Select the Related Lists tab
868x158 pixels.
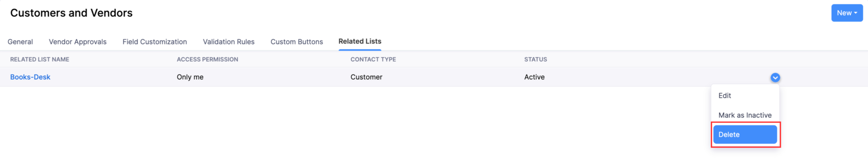coord(359,41)
